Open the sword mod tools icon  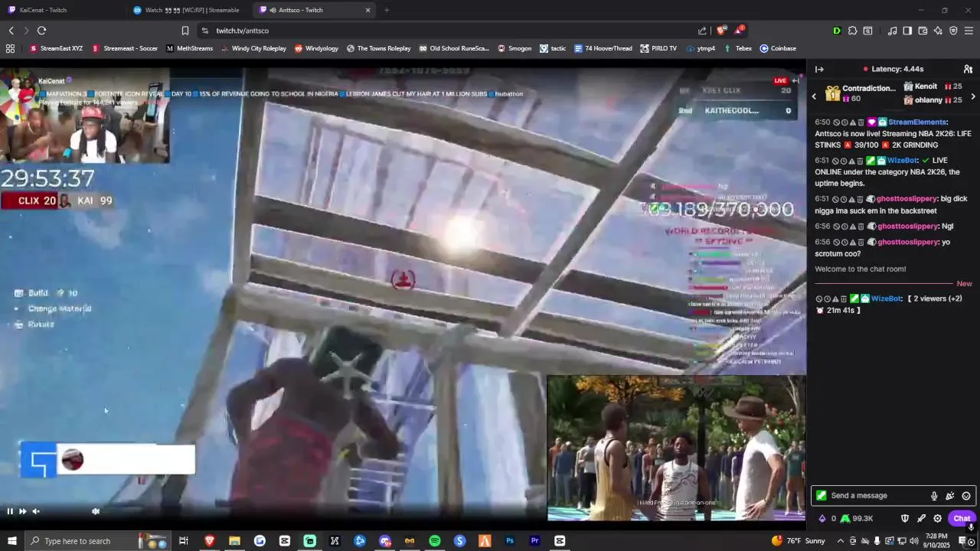coord(921,518)
